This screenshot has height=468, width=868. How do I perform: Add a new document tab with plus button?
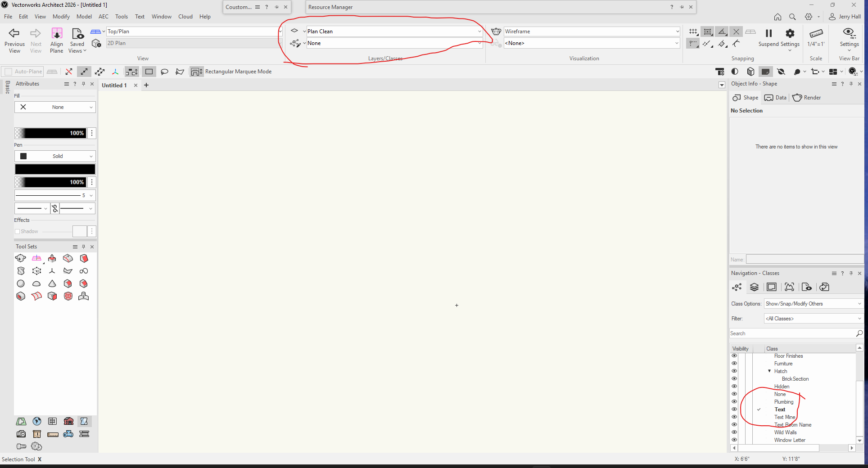click(x=146, y=85)
